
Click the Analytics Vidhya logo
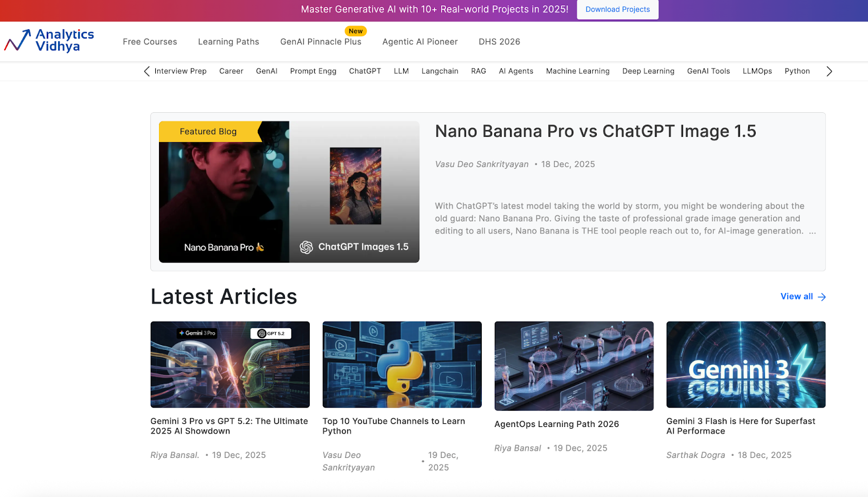pos(49,41)
